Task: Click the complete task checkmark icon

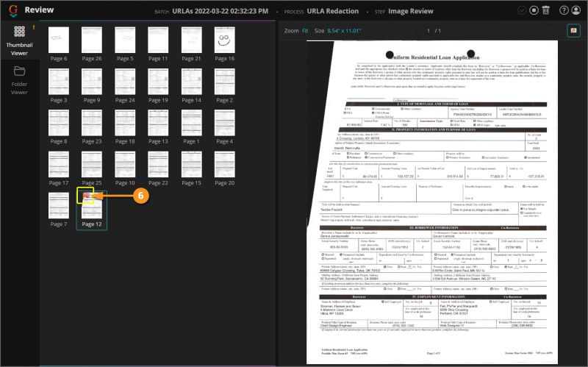Action: 522,10
